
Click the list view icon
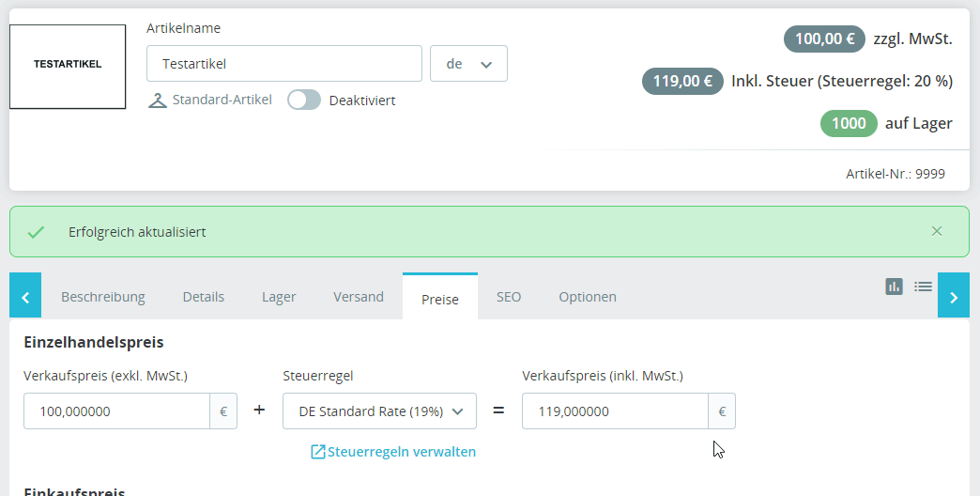[923, 287]
